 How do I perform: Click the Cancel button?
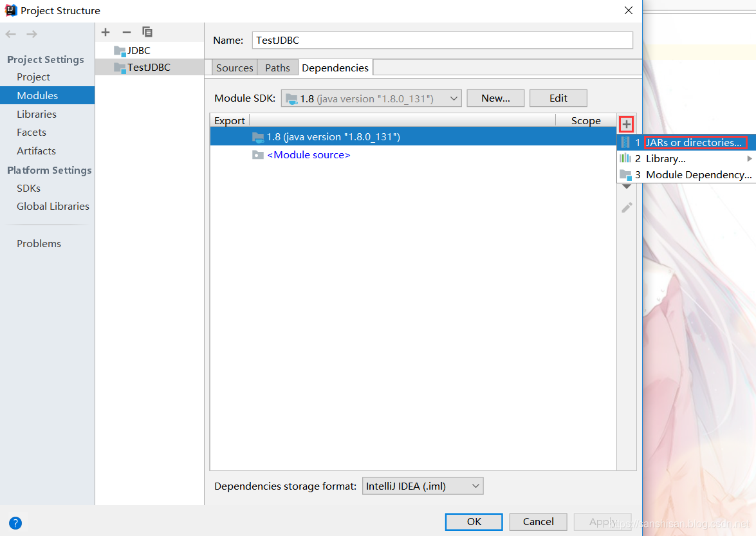(538, 522)
